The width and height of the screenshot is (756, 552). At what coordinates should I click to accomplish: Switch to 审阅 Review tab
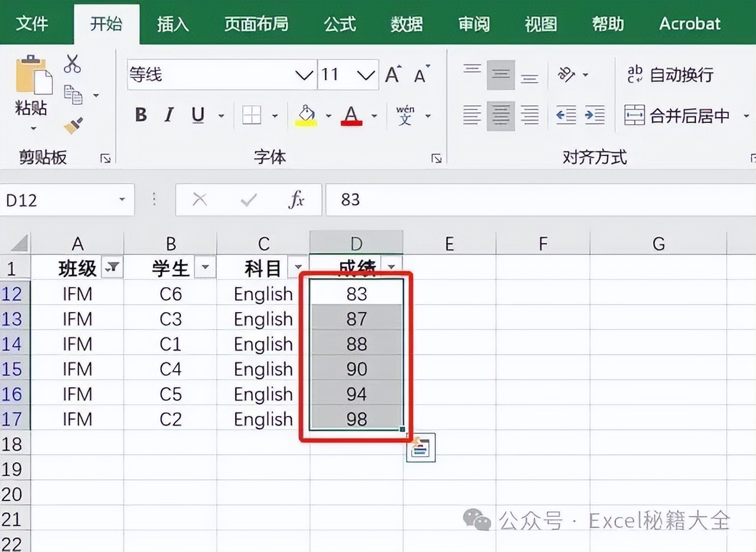[x=474, y=24]
